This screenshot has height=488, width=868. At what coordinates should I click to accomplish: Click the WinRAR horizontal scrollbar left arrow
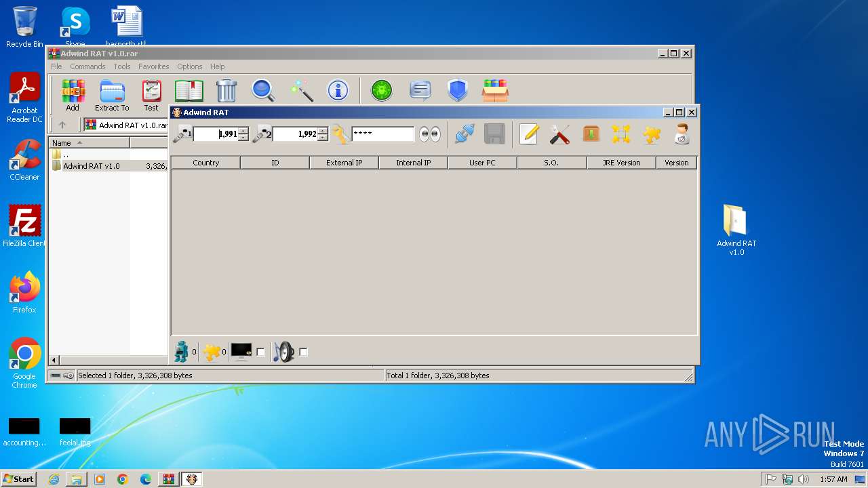(55, 361)
